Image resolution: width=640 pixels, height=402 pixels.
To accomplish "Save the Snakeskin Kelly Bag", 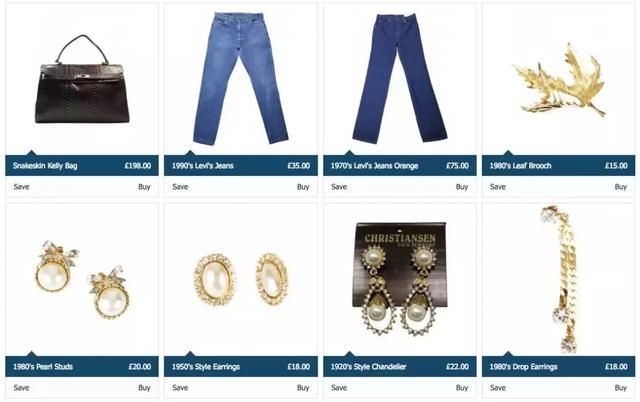I will point(21,187).
